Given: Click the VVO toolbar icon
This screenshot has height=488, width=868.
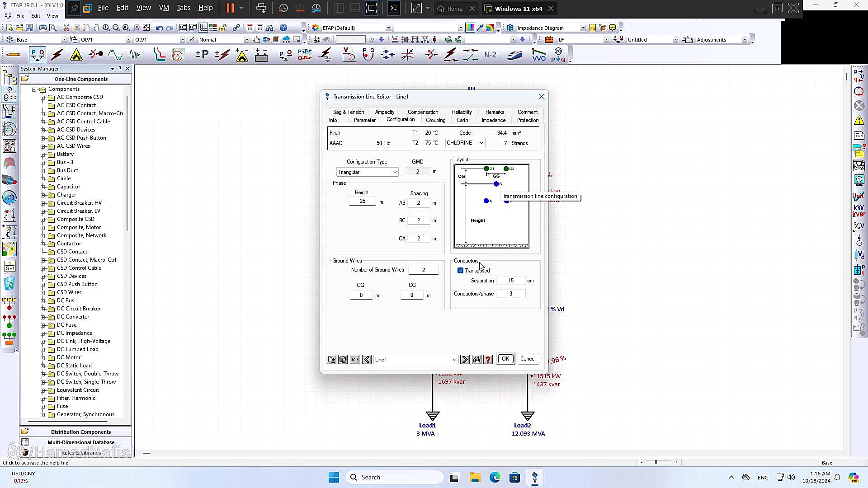Looking at the screenshot, I should pyautogui.click(x=539, y=55).
